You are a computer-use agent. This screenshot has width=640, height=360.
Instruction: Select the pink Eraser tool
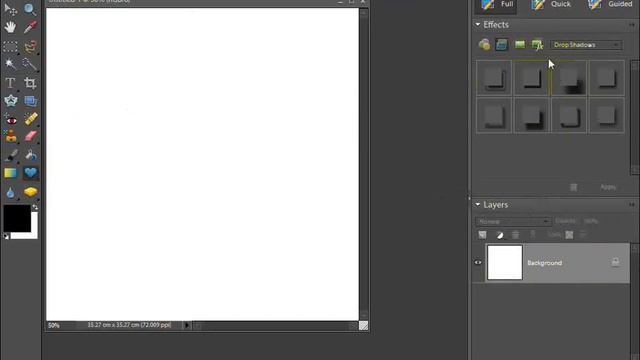tap(31, 136)
